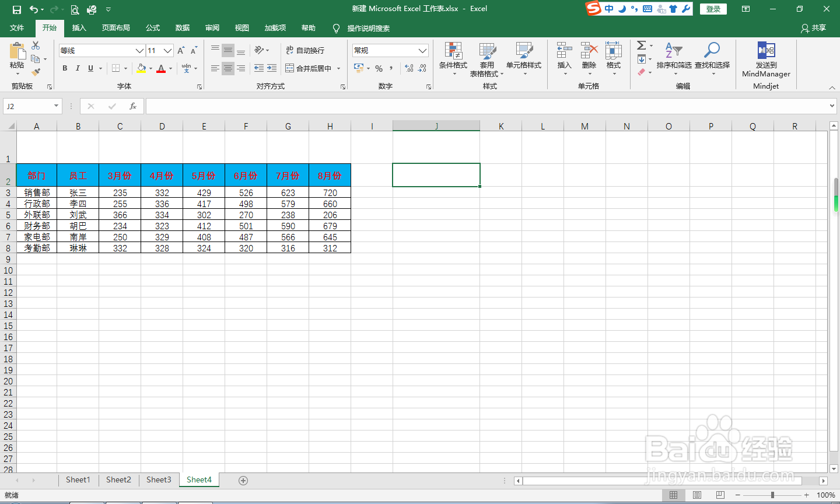Open the File (文件) menu

(x=17, y=28)
